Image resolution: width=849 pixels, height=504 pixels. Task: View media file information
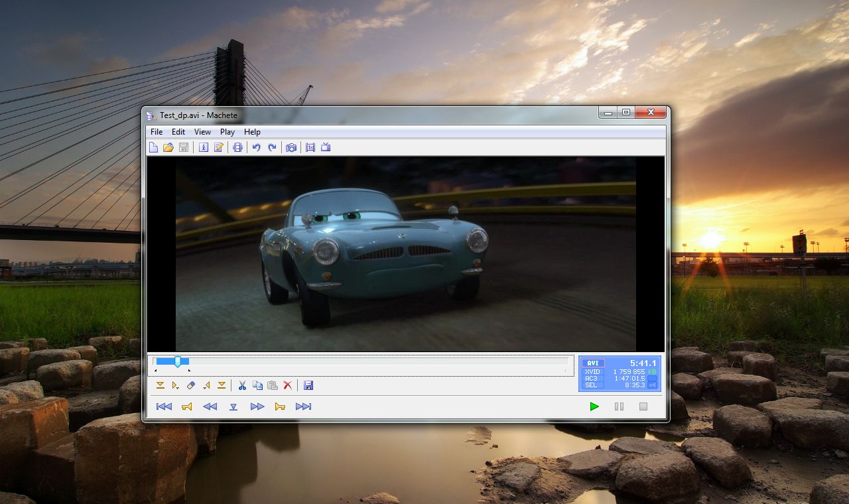(203, 147)
